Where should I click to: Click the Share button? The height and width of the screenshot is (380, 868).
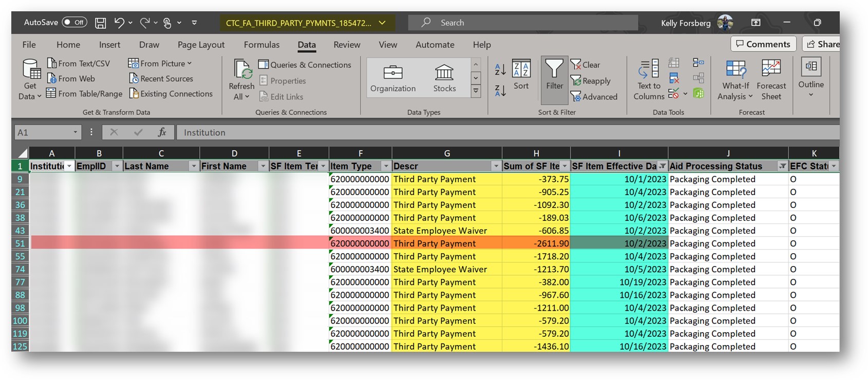(x=822, y=44)
